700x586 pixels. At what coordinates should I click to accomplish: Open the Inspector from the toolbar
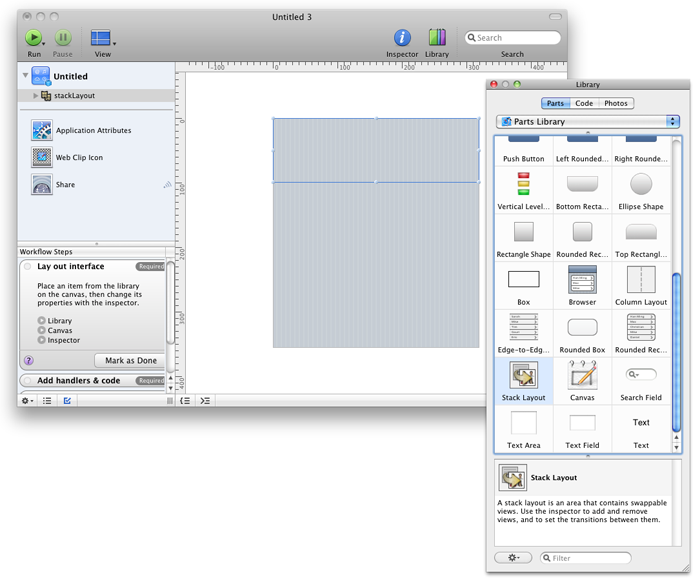(x=402, y=38)
